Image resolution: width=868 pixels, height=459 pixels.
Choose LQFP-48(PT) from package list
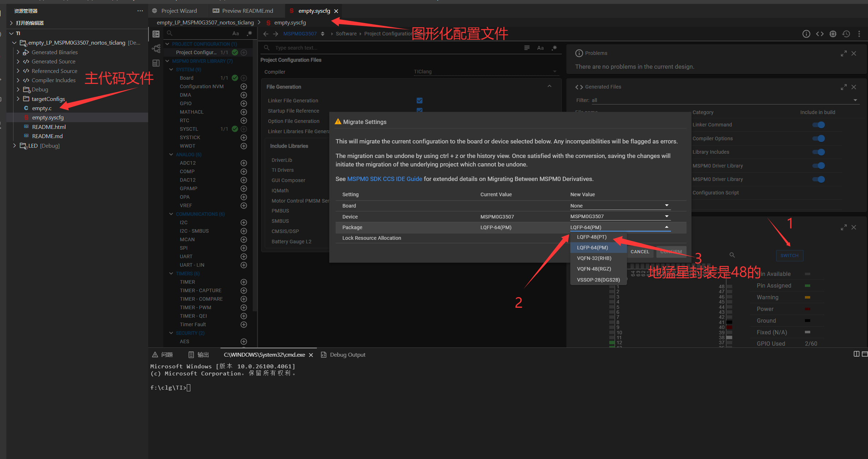(x=592, y=237)
